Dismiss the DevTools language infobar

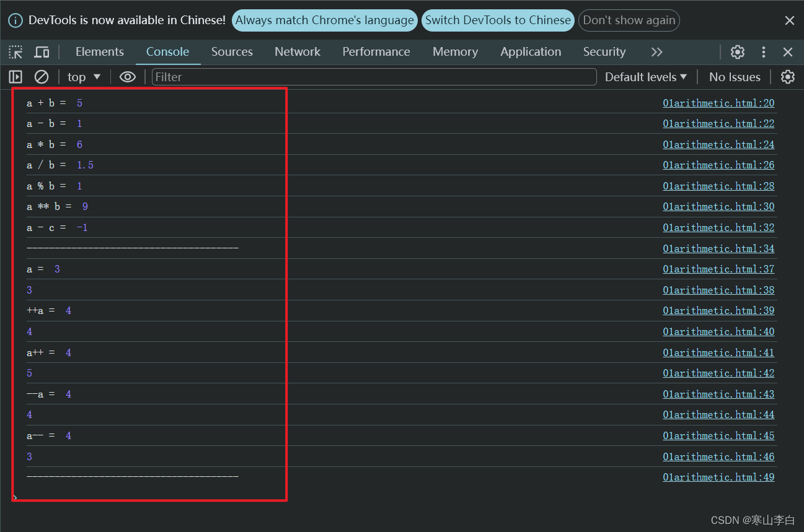tap(789, 20)
